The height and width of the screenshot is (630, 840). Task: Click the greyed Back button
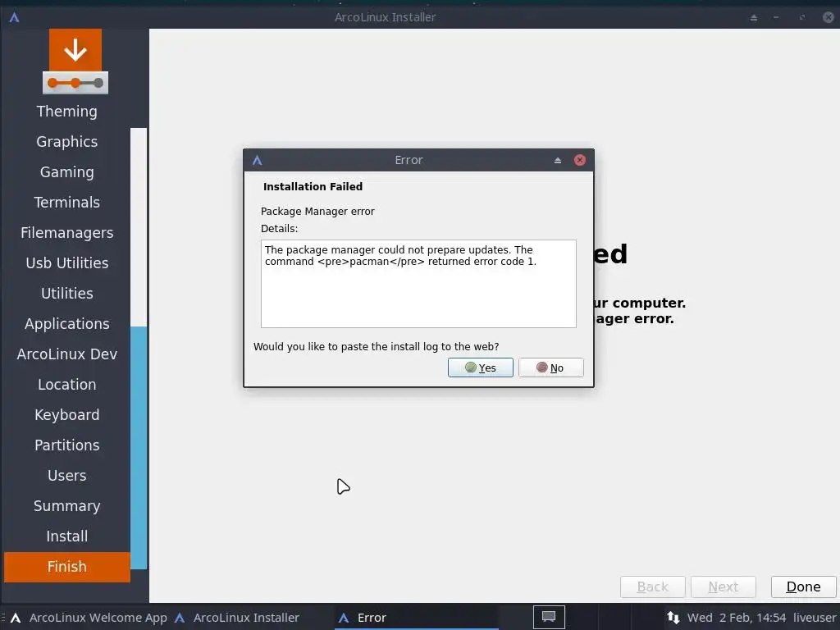click(652, 587)
